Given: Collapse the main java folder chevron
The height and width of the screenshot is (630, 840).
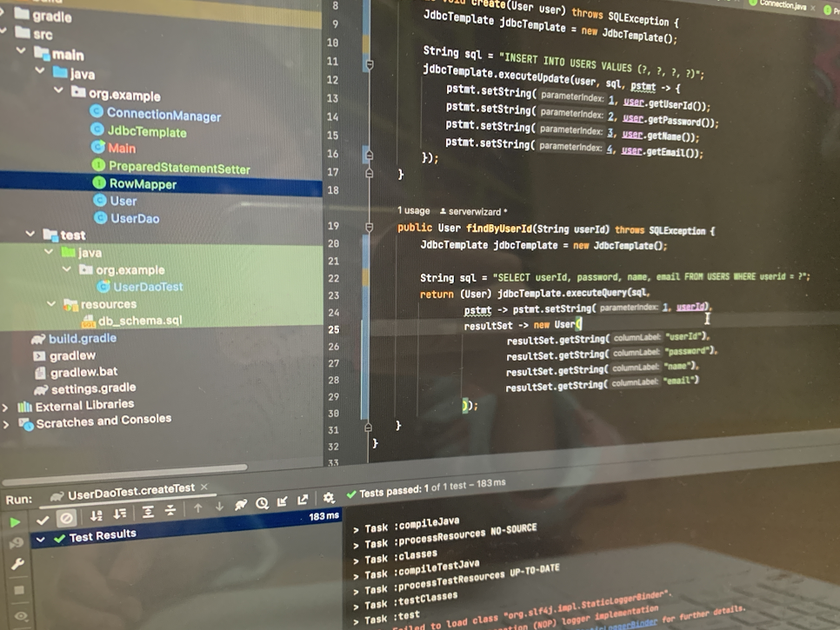Looking at the screenshot, I should click(40, 70).
